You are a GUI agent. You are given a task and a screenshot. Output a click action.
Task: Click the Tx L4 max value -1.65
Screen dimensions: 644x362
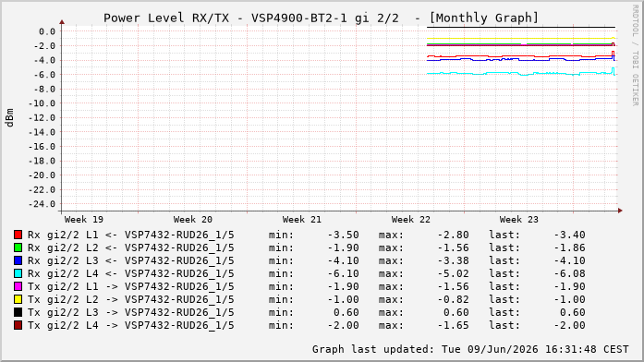453,325
